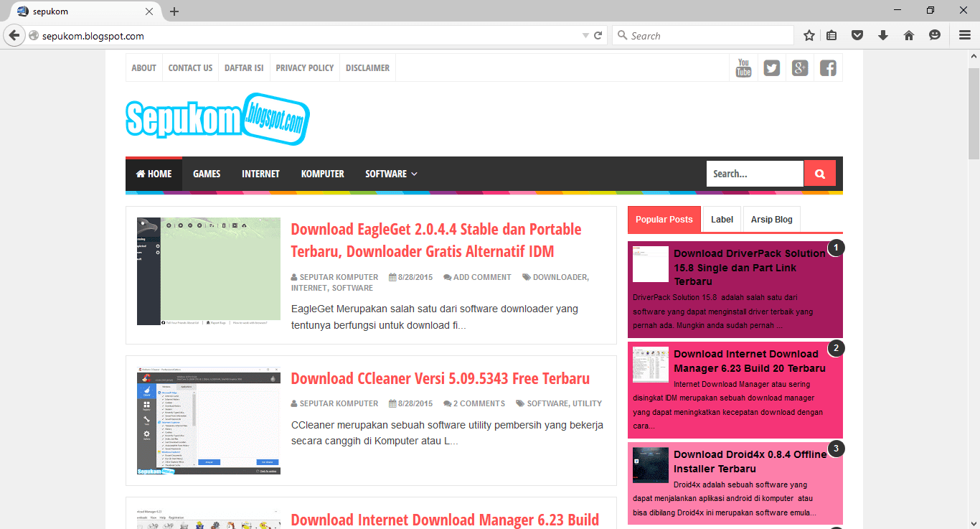
Task: Click the EagleGet post thumbnail image
Action: [x=209, y=271]
